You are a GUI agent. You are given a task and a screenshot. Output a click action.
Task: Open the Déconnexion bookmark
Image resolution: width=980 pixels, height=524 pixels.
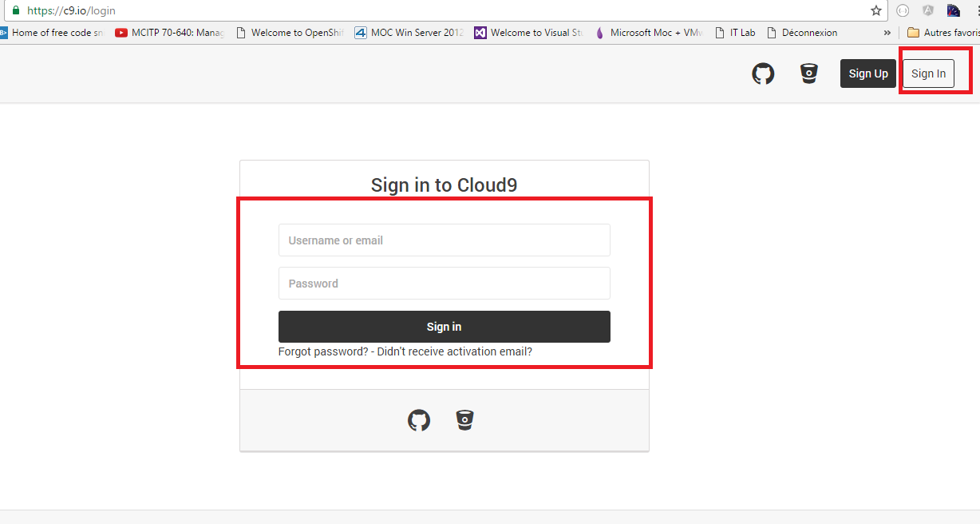pyautogui.click(x=802, y=33)
